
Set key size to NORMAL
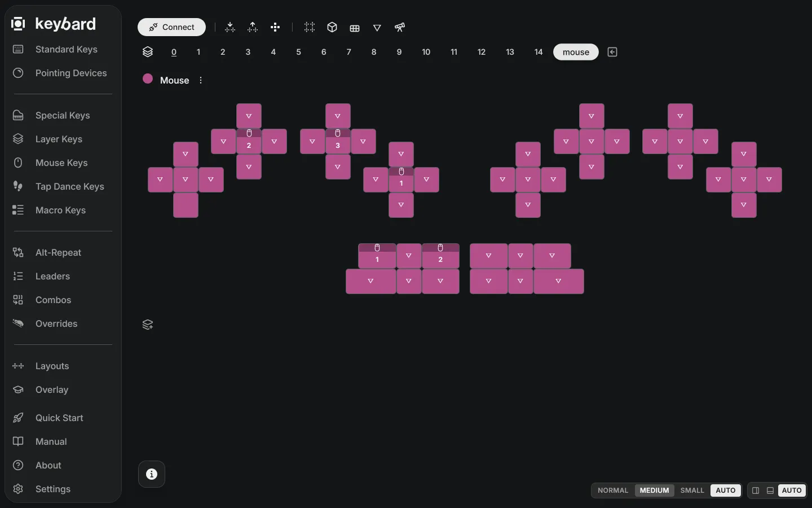(x=613, y=491)
